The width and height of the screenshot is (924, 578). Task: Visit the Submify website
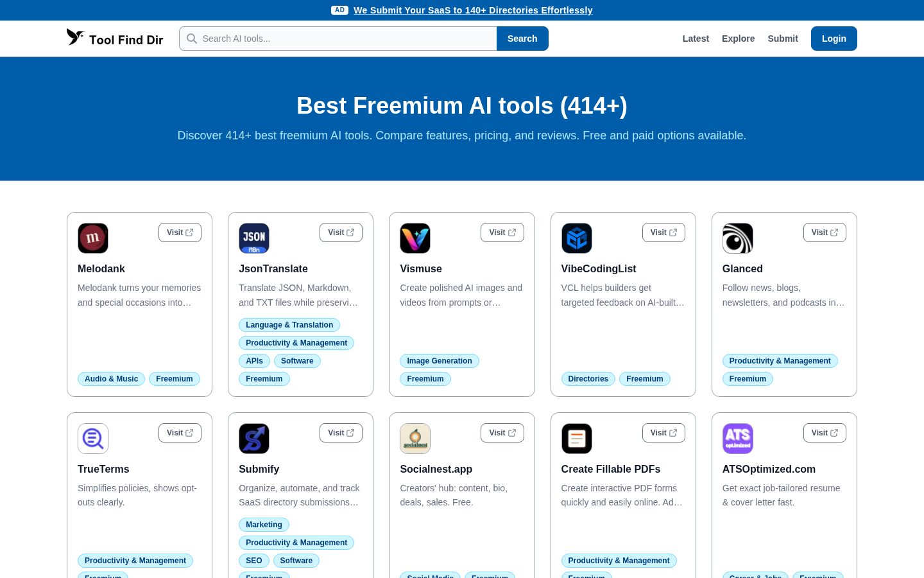(341, 433)
